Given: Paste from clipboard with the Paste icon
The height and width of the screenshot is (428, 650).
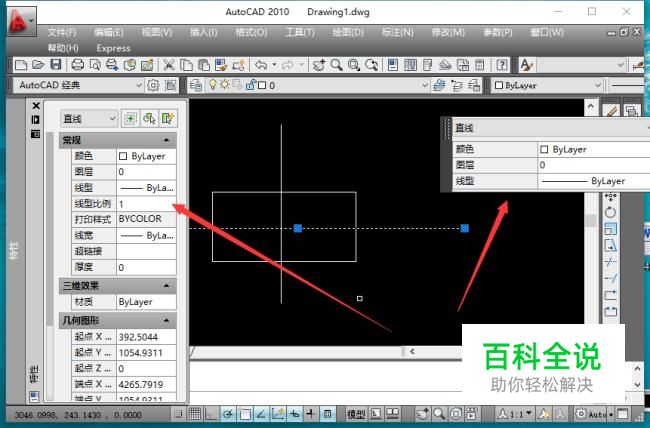Looking at the screenshot, I should [203, 65].
